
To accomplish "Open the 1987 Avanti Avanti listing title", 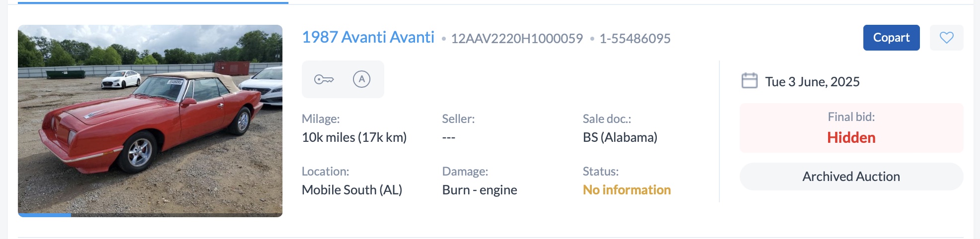I will 368,37.
